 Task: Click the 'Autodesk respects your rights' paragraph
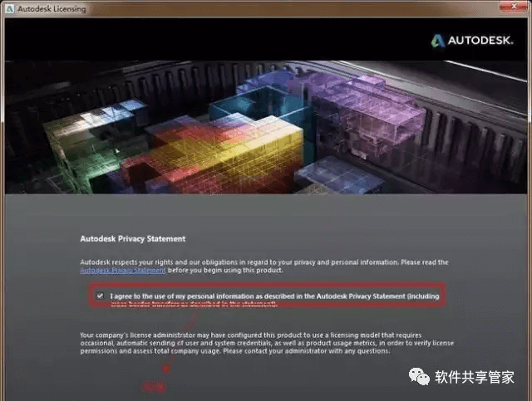pos(264,267)
